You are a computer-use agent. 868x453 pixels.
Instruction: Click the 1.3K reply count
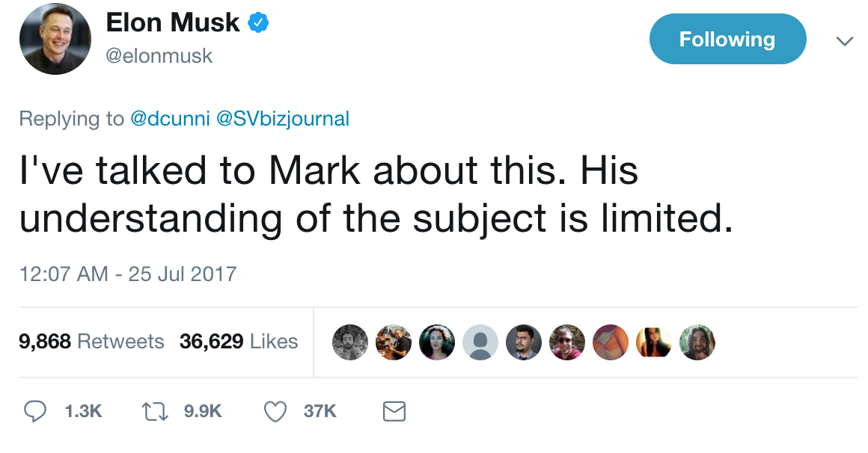pyautogui.click(x=83, y=411)
